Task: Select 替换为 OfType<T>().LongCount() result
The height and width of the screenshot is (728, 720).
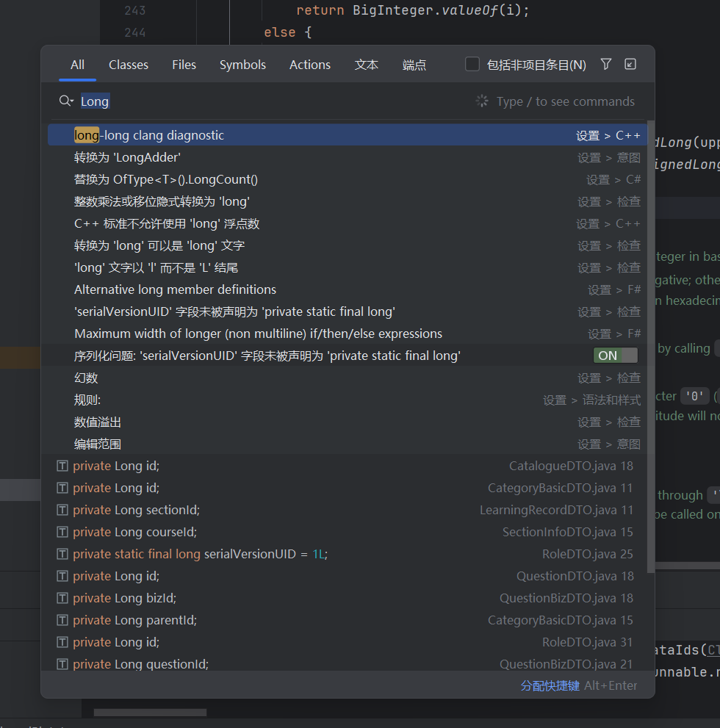Action: click(348, 179)
